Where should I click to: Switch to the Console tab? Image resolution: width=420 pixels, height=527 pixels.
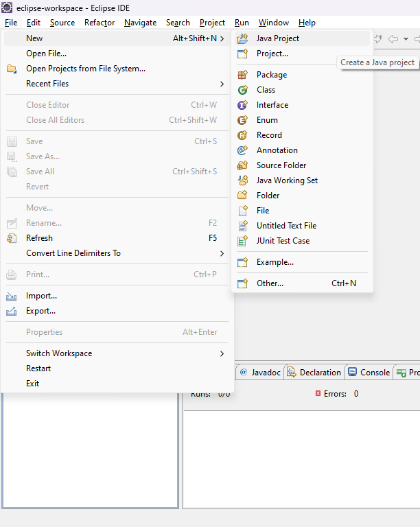369,373
